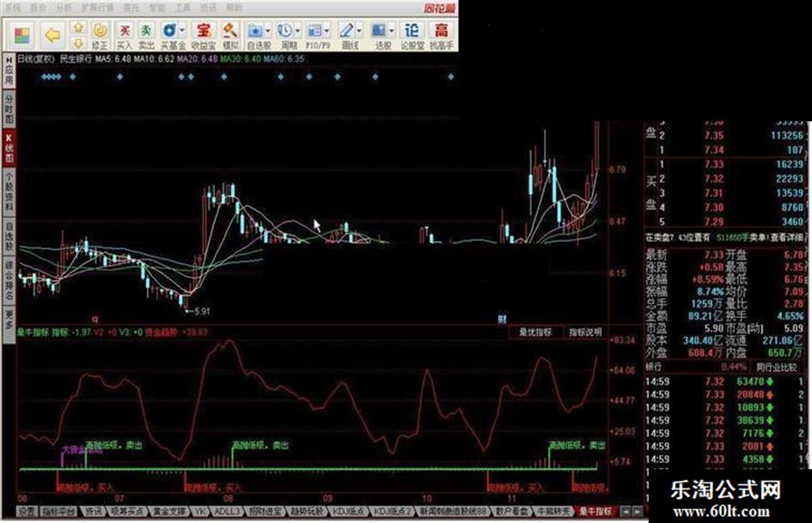Click the 财 marker under the chart
This screenshot has height=523, width=812.
coord(502,319)
